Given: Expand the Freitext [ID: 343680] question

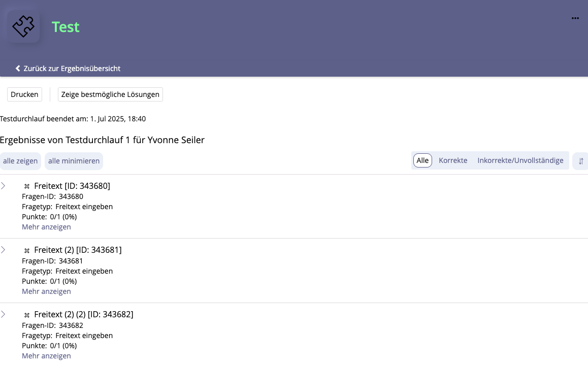Looking at the screenshot, I should point(4,186).
